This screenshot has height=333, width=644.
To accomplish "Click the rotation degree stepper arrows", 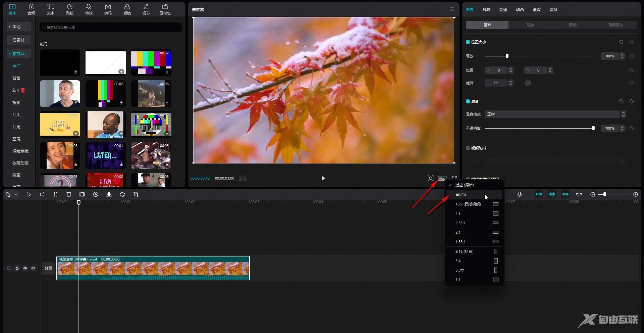I will [x=511, y=83].
